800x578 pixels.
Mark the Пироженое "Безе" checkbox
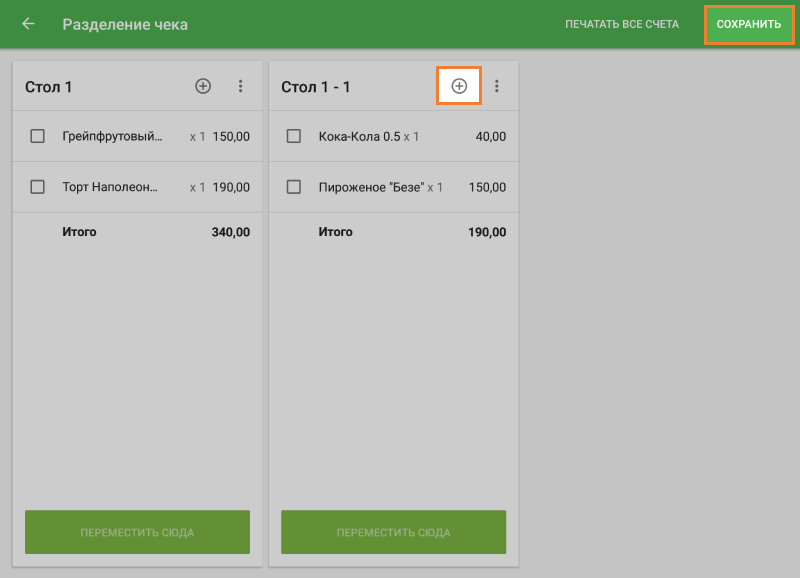click(x=294, y=186)
